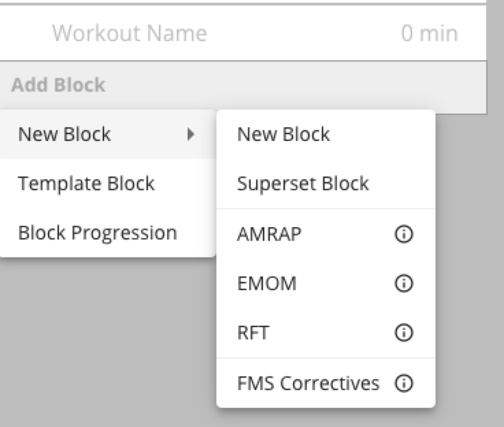Click empty space right of Add Block label
Image resolution: width=504 pixels, height=427 pixels.
[x=293, y=85]
